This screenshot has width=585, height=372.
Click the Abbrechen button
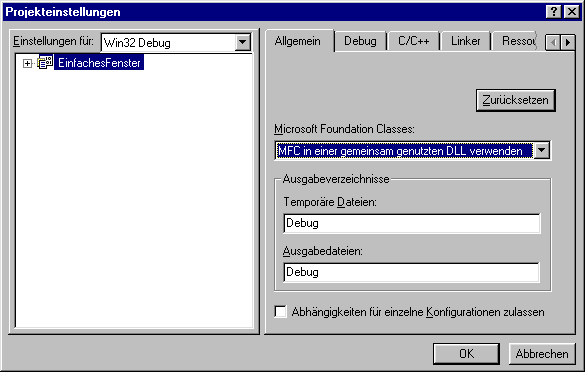[x=542, y=353]
